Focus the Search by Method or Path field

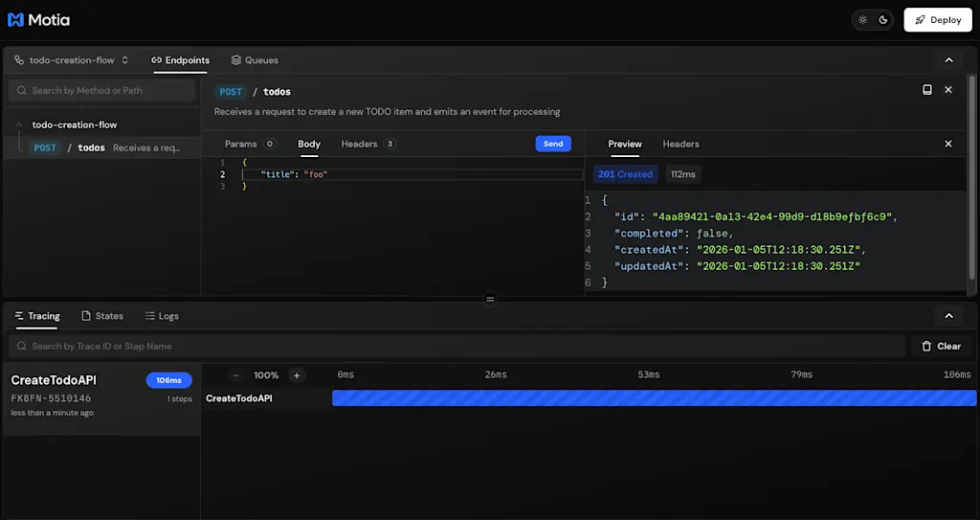[101, 91]
